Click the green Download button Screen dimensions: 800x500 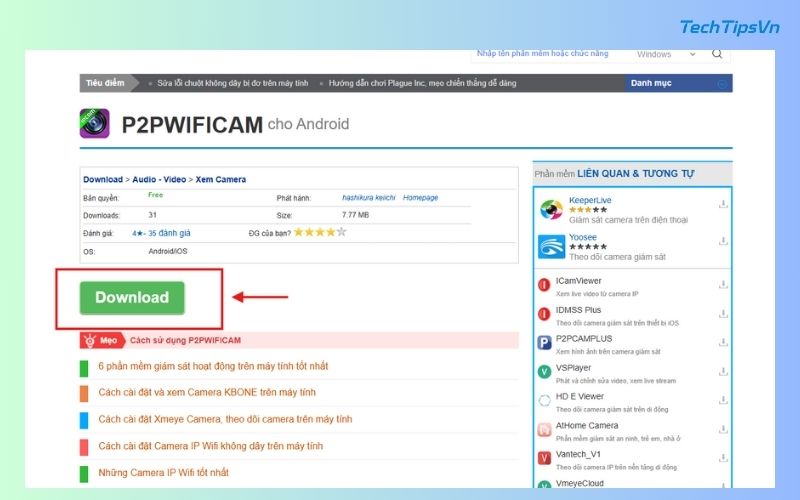[132, 297]
